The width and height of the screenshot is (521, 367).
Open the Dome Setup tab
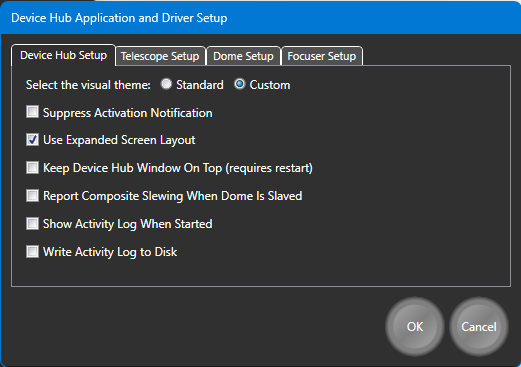pyautogui.click(x=243, y=56)
